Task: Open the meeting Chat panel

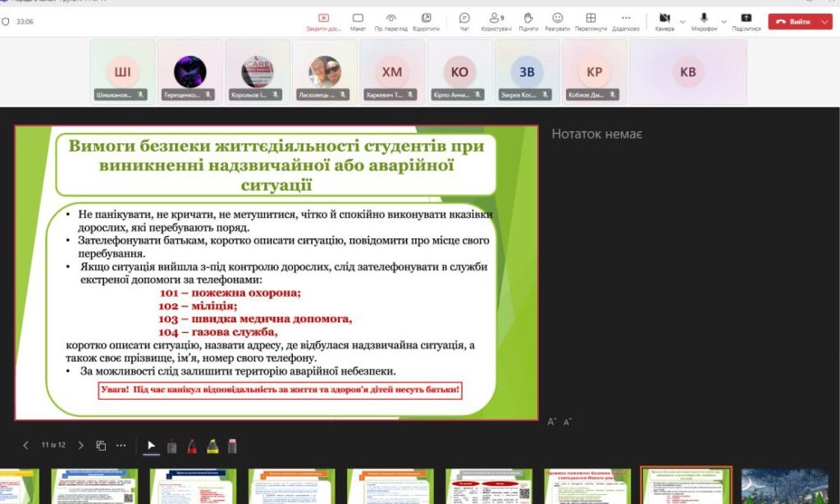Action: (x=464, y=21)
